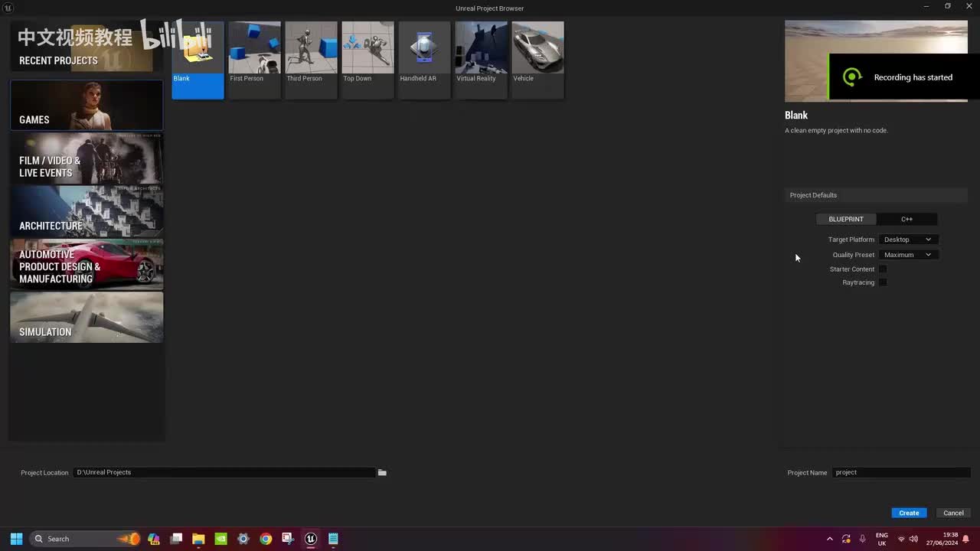Pick the Vehicle template
This screenshot has height=551, width=980.
pyautogui.click(x=537, y=60)
